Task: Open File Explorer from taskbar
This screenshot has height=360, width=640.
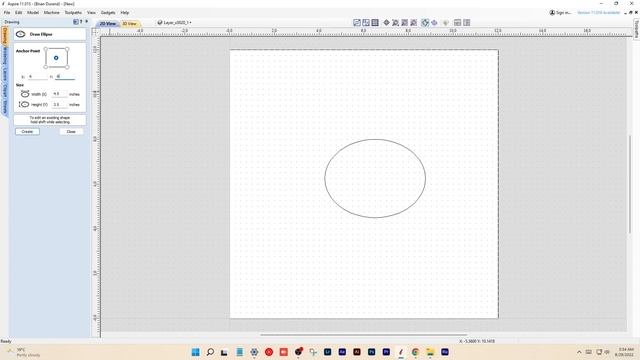Action: [430, 352]
